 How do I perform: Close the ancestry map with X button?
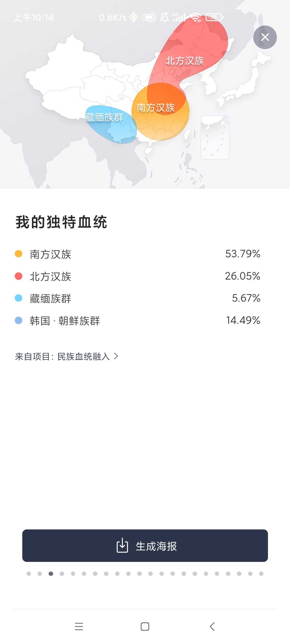[265, 37]
